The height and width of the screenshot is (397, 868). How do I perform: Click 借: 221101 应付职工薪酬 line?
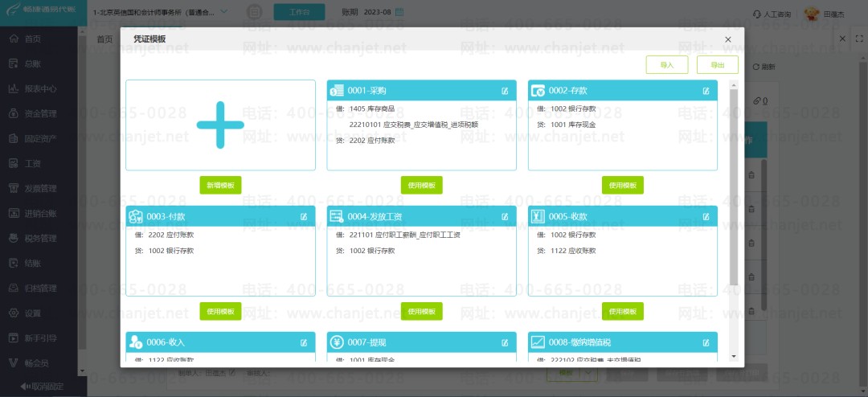pos(398,235)
